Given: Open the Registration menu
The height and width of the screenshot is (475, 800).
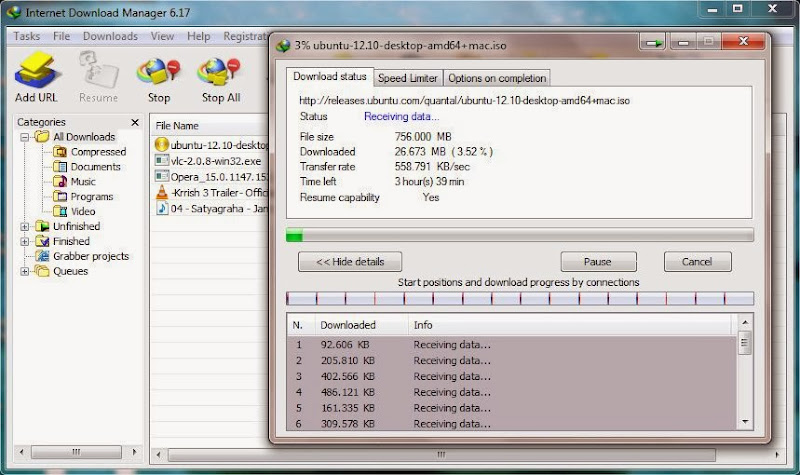Looking at the screenshot, I should [x=245, y=36].
